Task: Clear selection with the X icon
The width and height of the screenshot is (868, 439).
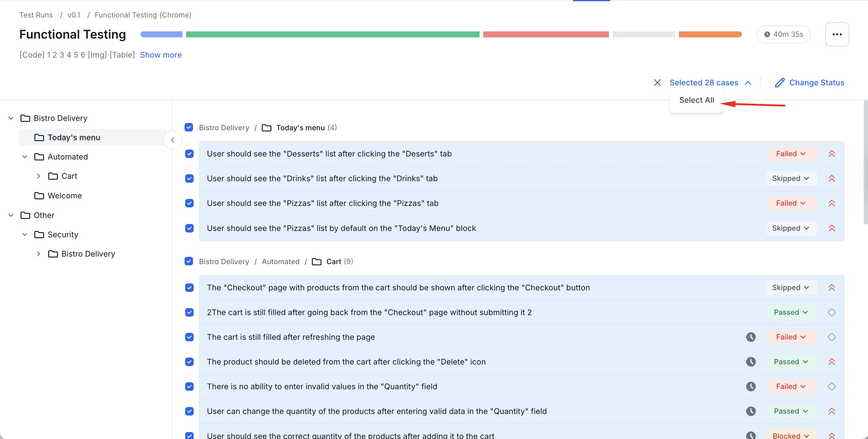Action: [657, 83]
